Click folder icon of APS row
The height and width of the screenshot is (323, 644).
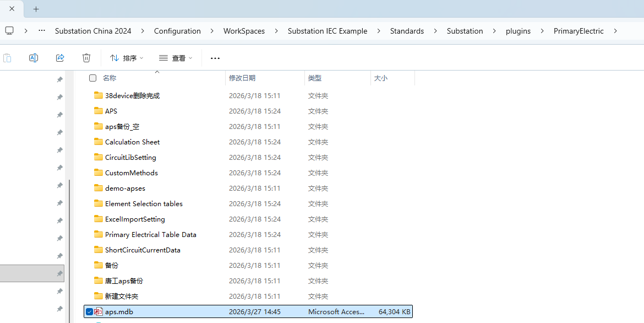(98, 111)
